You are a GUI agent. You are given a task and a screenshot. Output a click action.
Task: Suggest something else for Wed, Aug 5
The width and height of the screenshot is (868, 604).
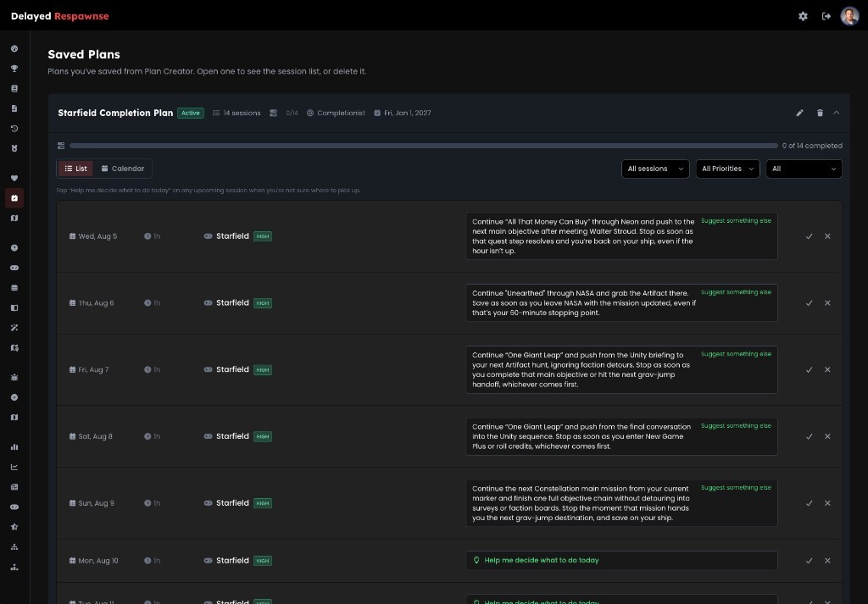point(736,221)
